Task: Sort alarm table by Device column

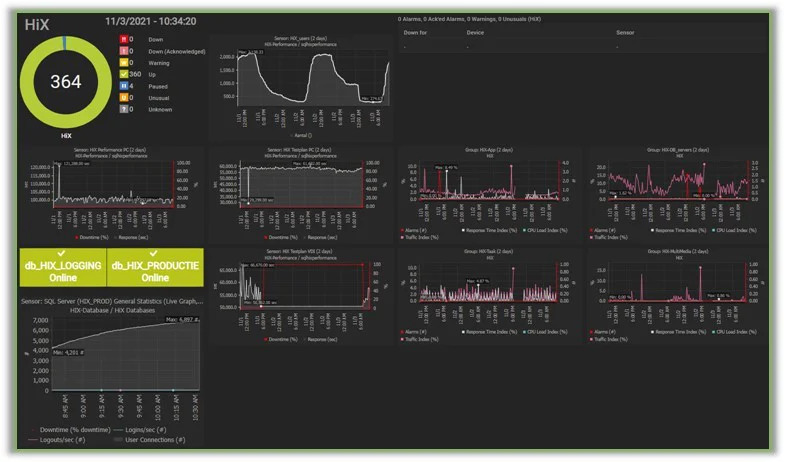Action: (475, 32)
